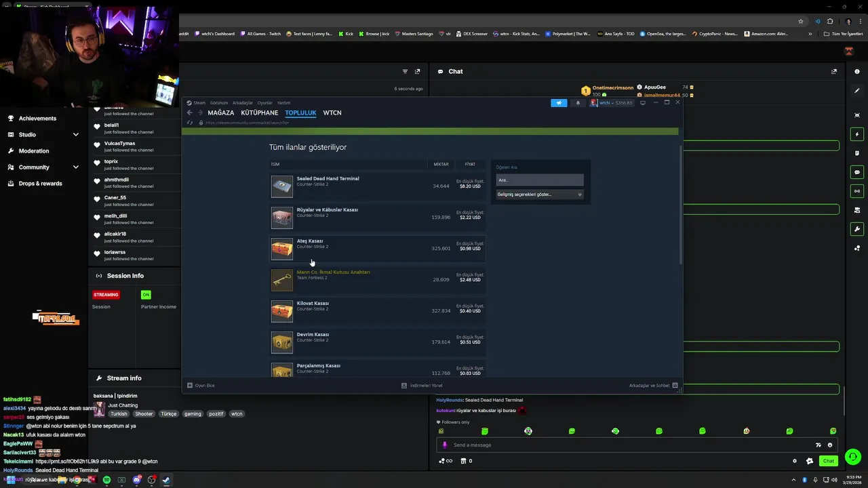Screen dimensions: 868x488
Task: Open chat translate icon in message box
Action: click(818, 445)
